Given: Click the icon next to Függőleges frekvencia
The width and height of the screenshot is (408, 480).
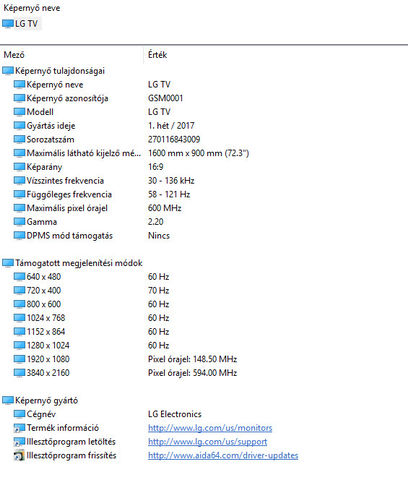Looking at the screenshot, I should (x=19, y=194).
